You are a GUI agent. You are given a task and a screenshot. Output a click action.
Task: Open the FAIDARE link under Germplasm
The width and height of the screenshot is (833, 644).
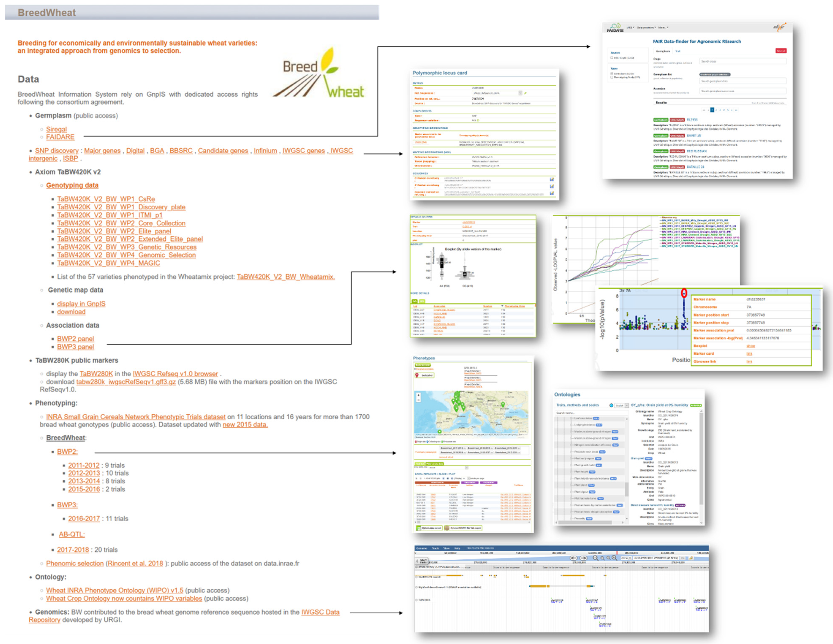pos(60,137)
